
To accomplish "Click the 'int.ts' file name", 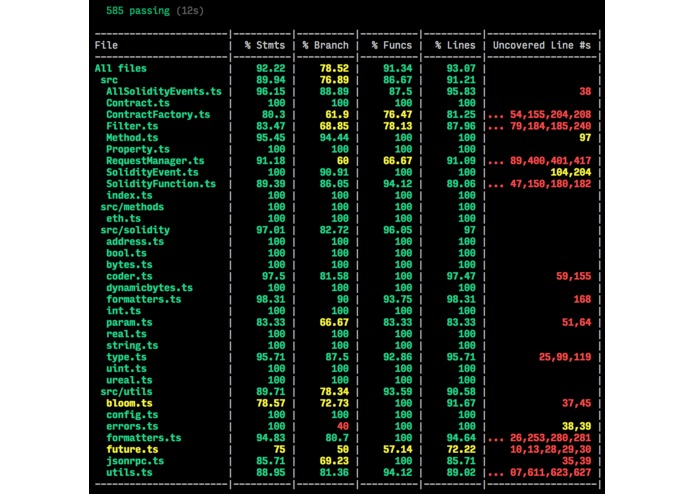I will (x=123, y=311).
